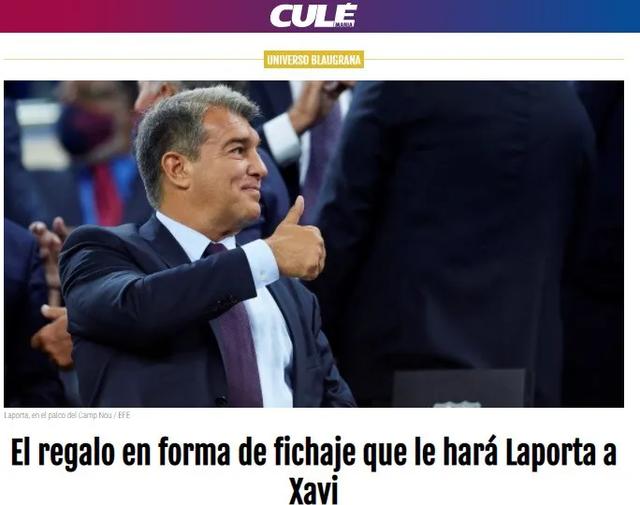Open the main article photo of Laporta
640x505 pixels.
click(313, 244)
